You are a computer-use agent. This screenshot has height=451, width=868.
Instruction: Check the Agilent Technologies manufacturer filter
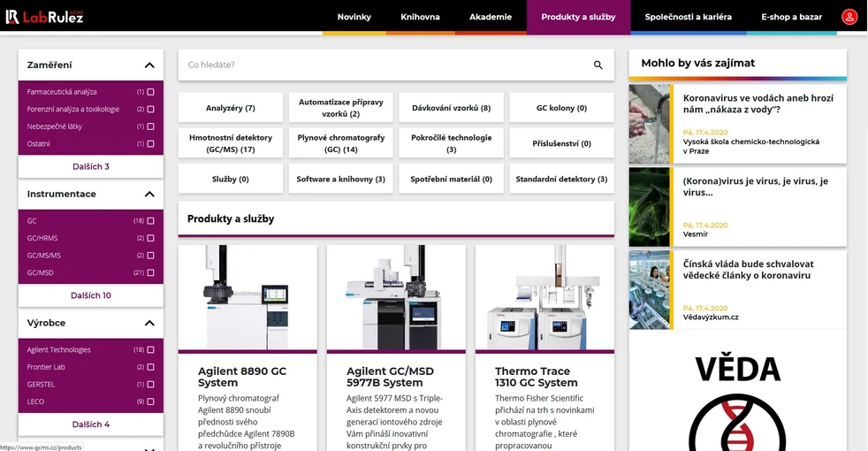point(150,349)
